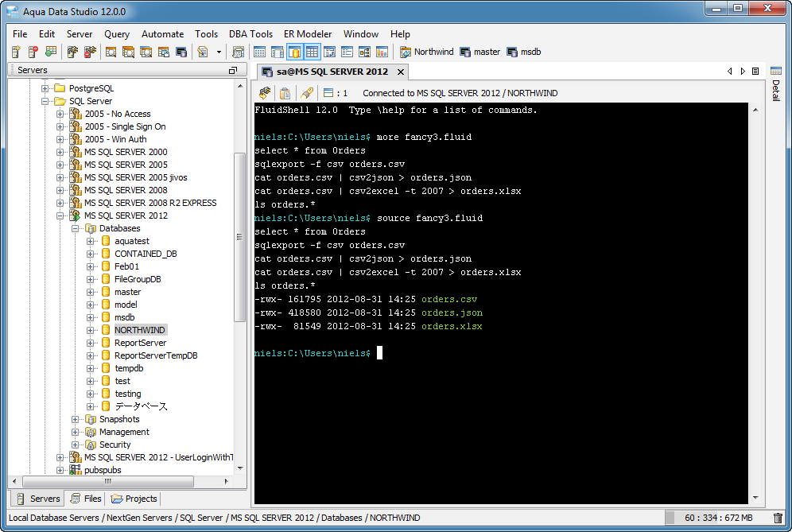Select the sa@MS SQL SERVER 2012 tab
The width and height of the screenshot is (792, 532).
[x=332, y=72]
